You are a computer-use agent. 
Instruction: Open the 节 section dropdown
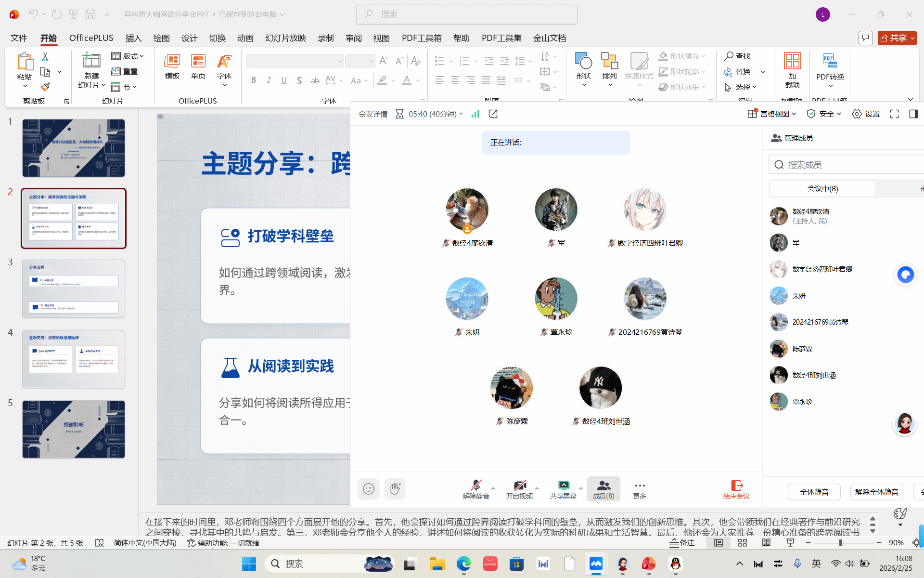[x=124, y=87]
